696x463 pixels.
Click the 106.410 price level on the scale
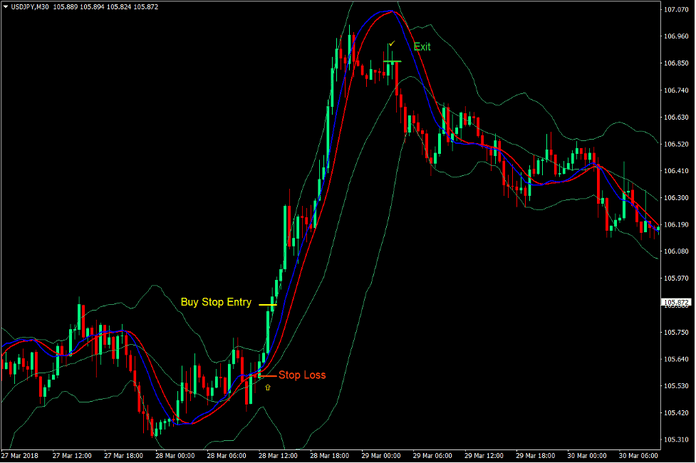[x=676, y=170]
